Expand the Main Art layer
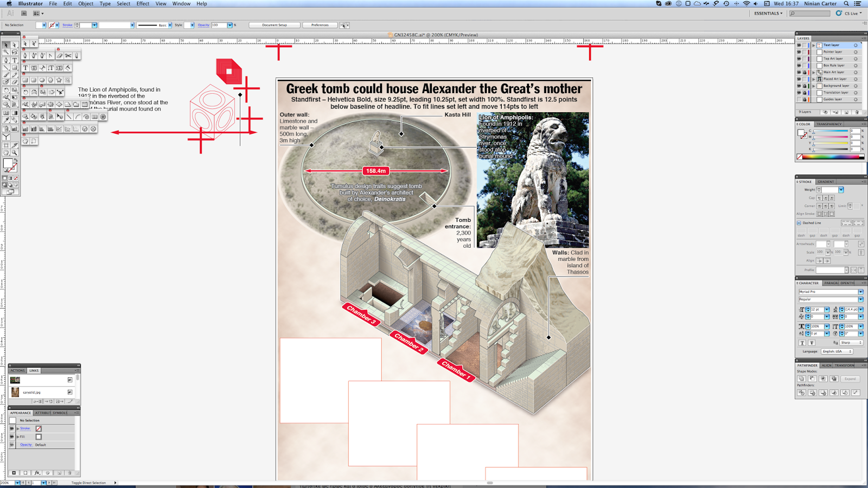Viewport: 868px width, 488px height. (x=814, y=72)
